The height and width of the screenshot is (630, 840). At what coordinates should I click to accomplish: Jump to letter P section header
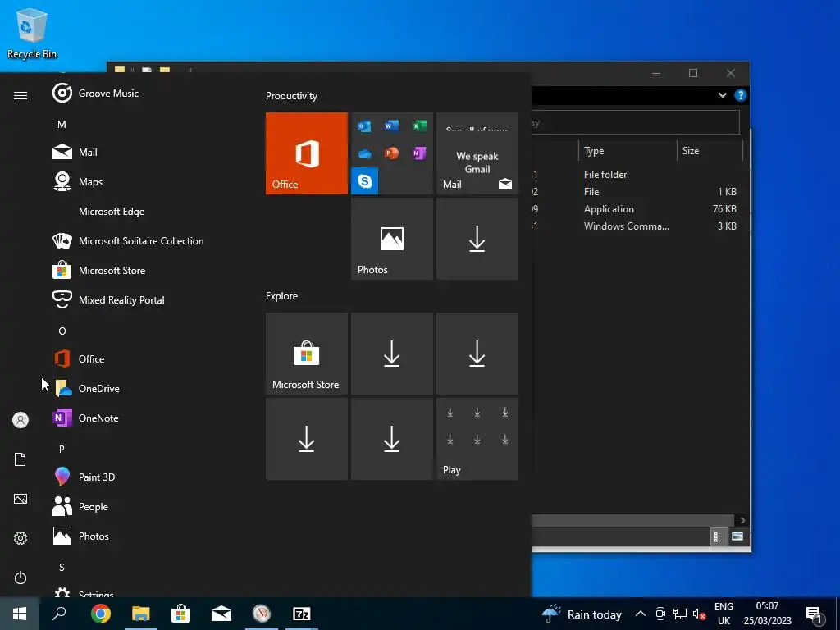(62, 449)
